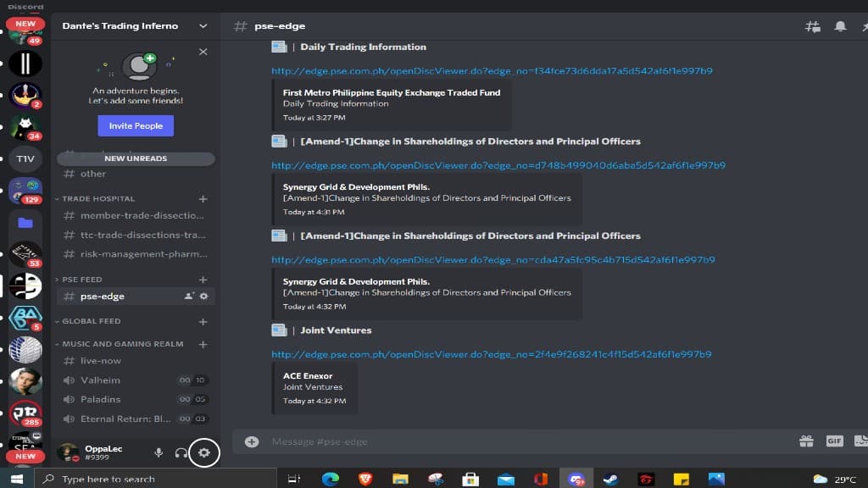The width and height of the screenshot is (868, 488).
Task: Mute microphone in user panel
Action: (x=159, y=452)
